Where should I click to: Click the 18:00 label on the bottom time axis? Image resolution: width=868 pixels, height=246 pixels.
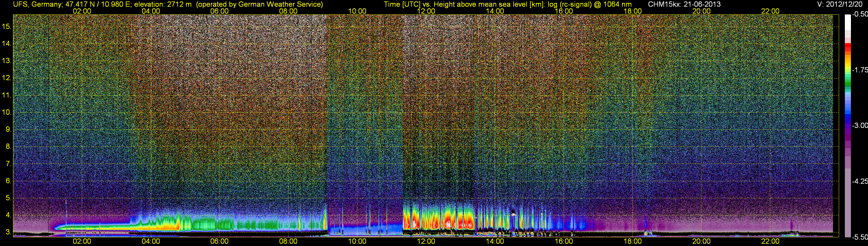coord(632,241)
